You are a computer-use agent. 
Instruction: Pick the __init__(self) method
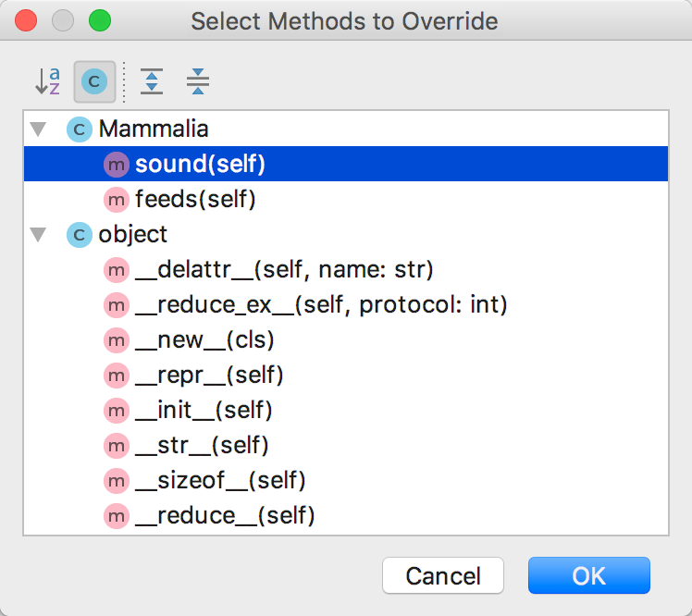tap(204, 410)
